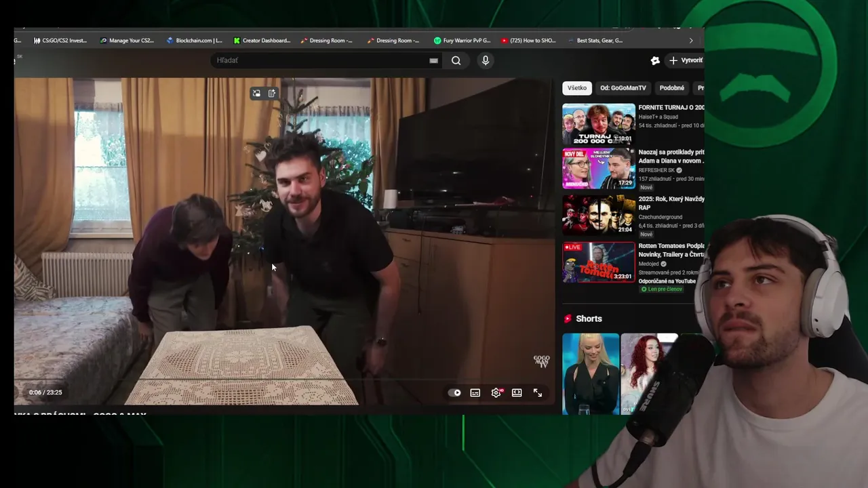Select the Od: GoGoManTV filter chip

(x=623, y=88)
